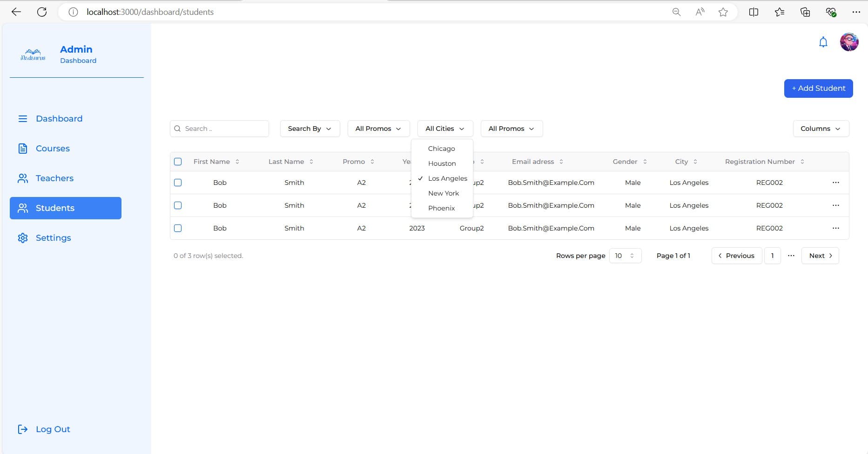This screenshot has width=868, height=454.
Task: Select Phoenix in the city filter menu
Action: [x=441, y=208]
